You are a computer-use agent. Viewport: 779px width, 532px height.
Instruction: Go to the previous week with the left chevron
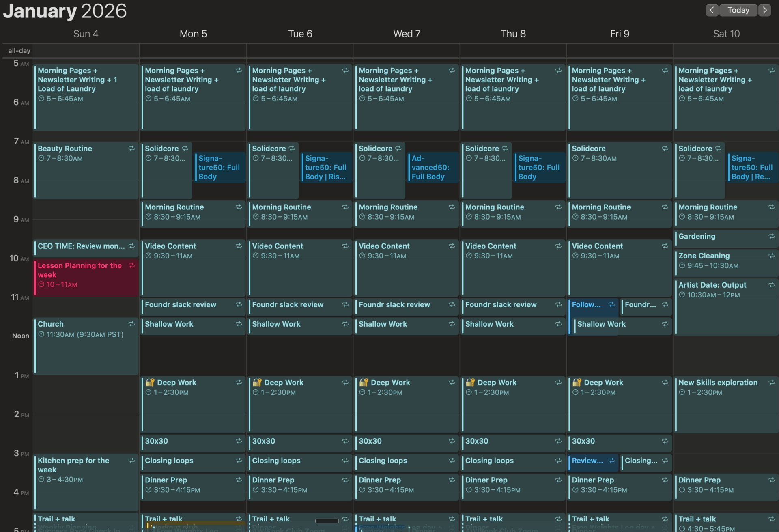712,10
